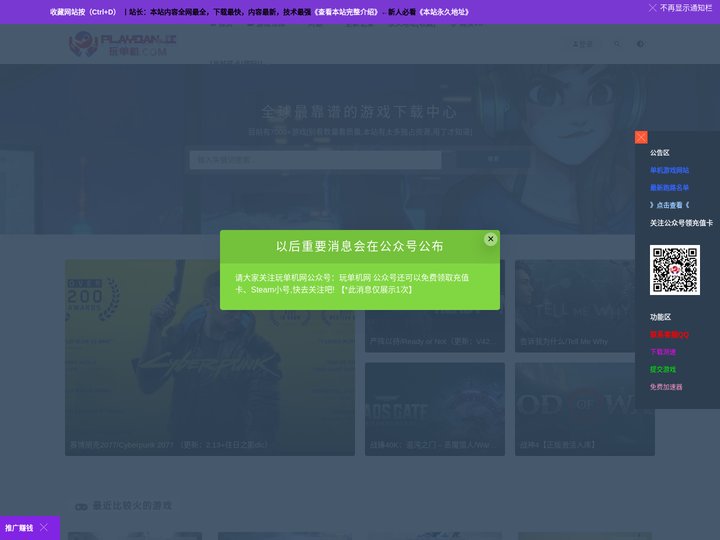
Task: Close the 推广赚钱 promo tab
Action: coord(44,527)
